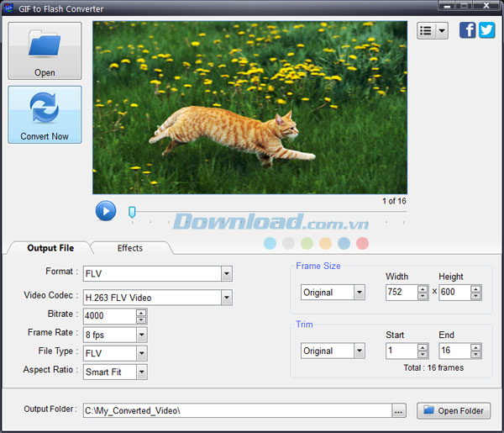Click the Trim End field showing 16
This screenshot has height=433, width=504.
454,351
